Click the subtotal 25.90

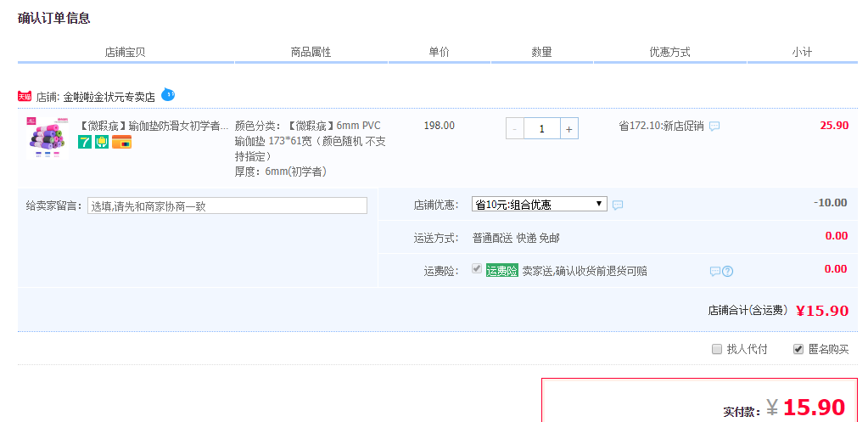click(x=834, y=125)
